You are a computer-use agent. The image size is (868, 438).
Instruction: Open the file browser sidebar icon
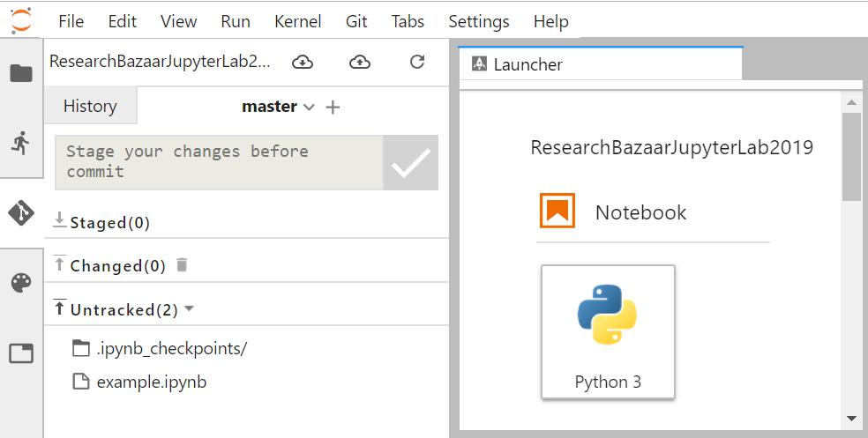(21, 73)
